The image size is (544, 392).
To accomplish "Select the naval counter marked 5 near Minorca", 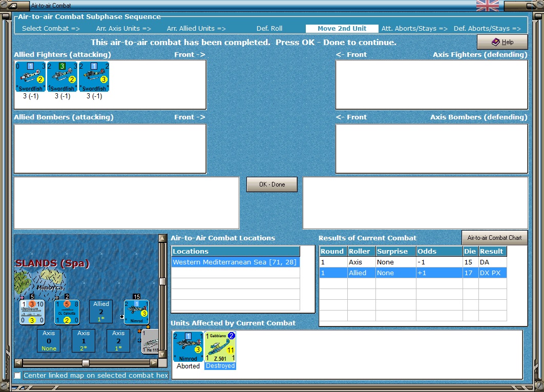I will click(x=32, y=312).
